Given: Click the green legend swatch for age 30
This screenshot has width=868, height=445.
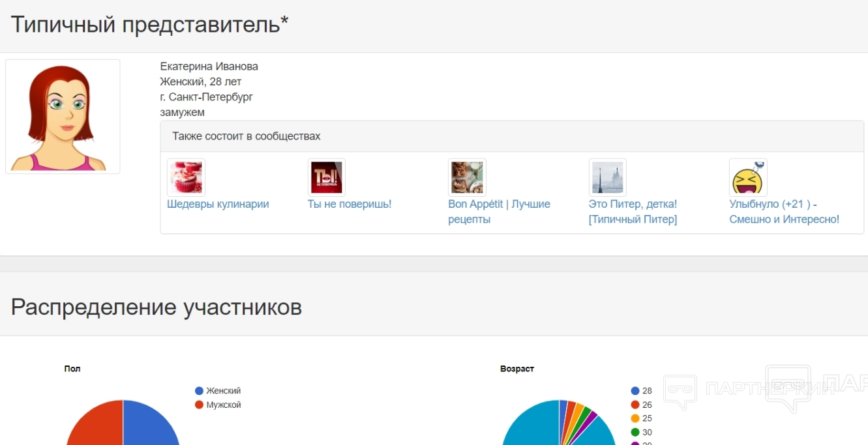Looking at the screenshot, I should [635, 432].
